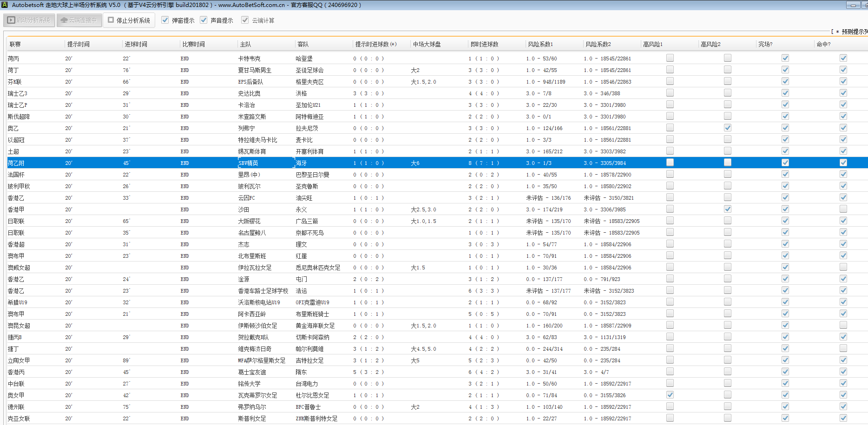Viewport: 868px width, 425px height.
Task: Click the 云端连接中 cloud button
Action: (79, 20)
